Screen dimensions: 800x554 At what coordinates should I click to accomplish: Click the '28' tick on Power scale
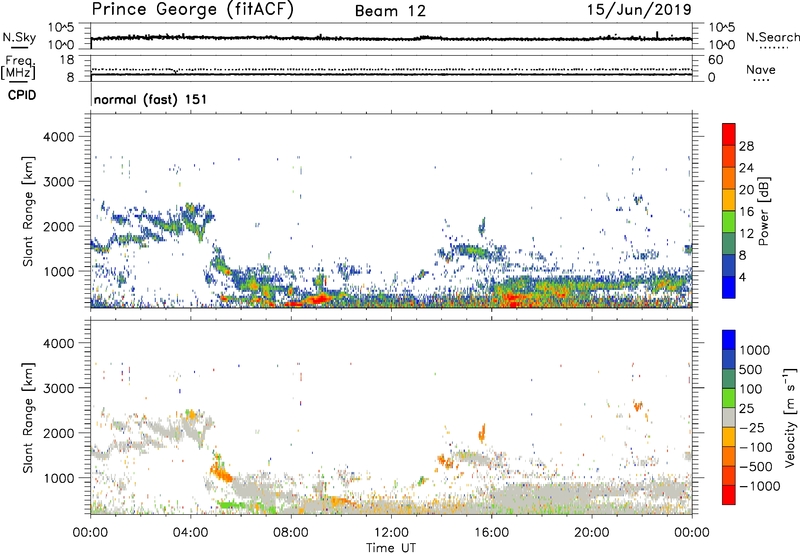click(x=746, y=146)
